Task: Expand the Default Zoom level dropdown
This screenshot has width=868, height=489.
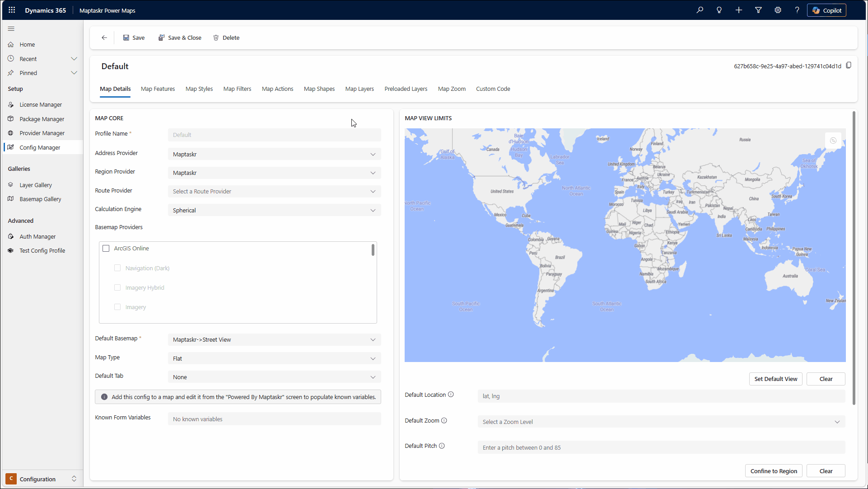Action: (x=661, y=422)
